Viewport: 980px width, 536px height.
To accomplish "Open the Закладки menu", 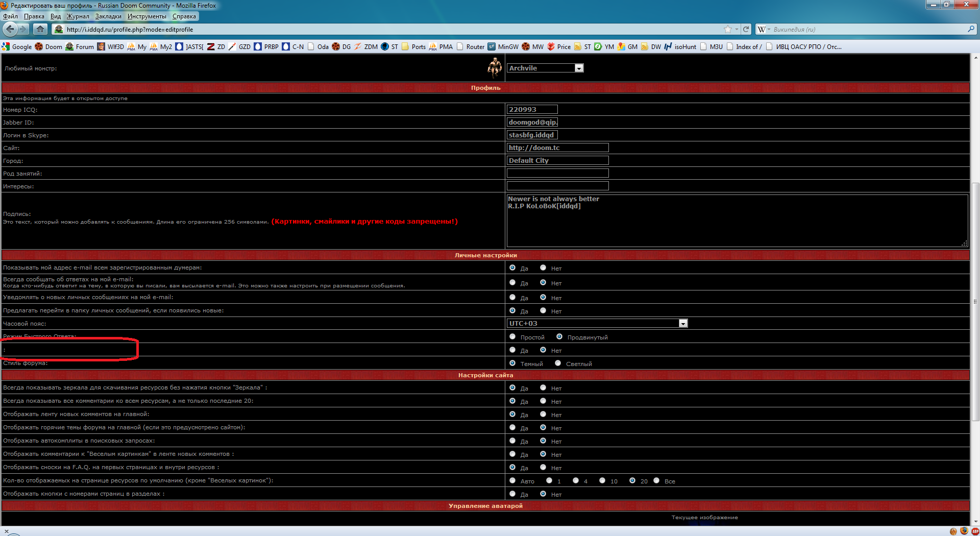I will coord(108,16).
